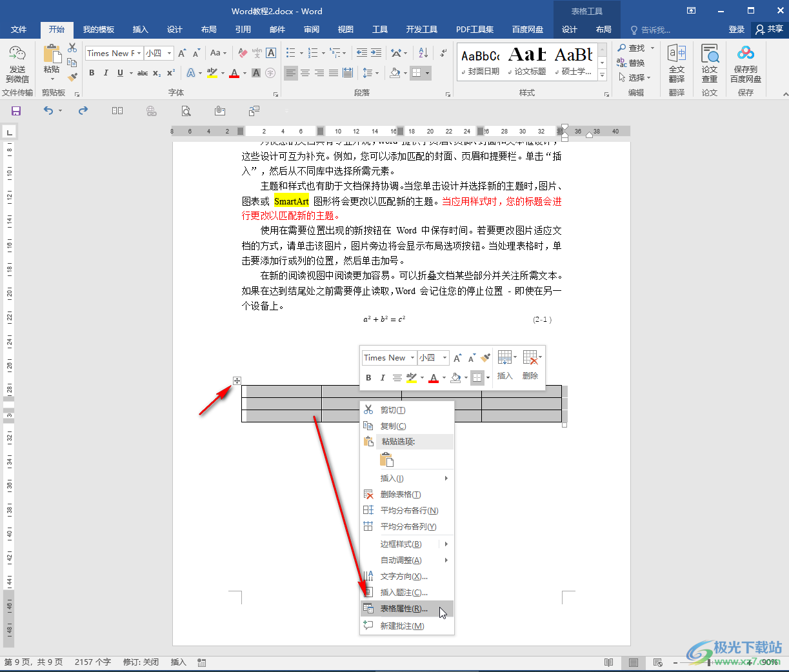Click the Paste clipboard icon
Screen dimensions: 789x672
coord(52,55)
